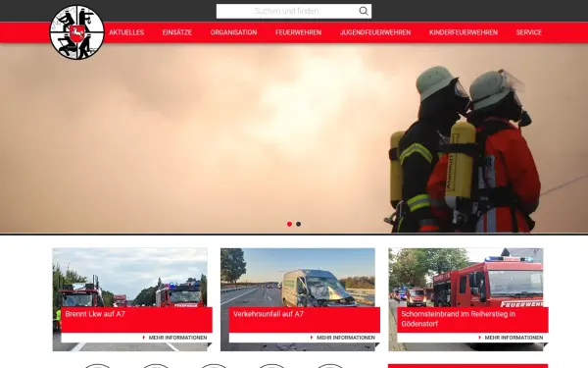This screenshot has height=368, width=588.
Task: Open the FEUERWEHREN menu
Action: tap(298, 32)
